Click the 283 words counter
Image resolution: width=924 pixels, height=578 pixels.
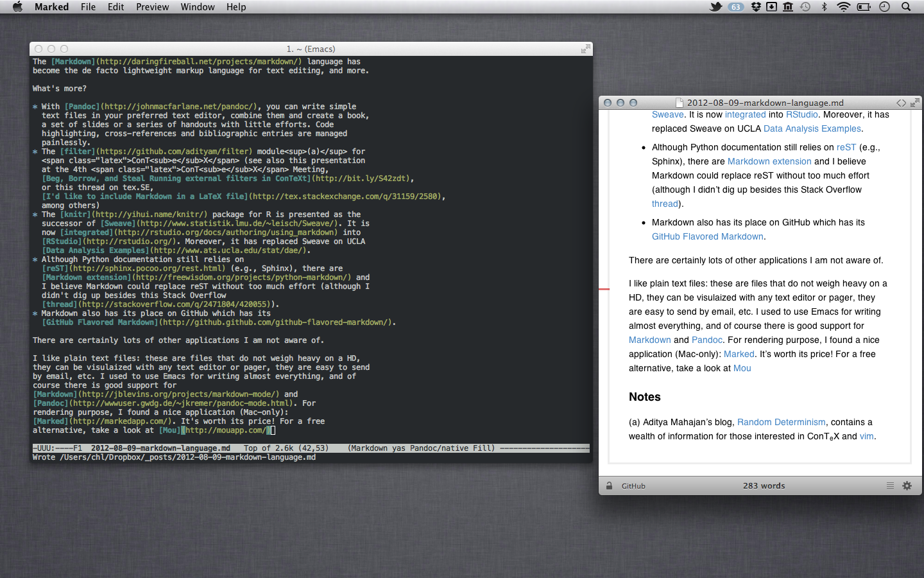764,486
